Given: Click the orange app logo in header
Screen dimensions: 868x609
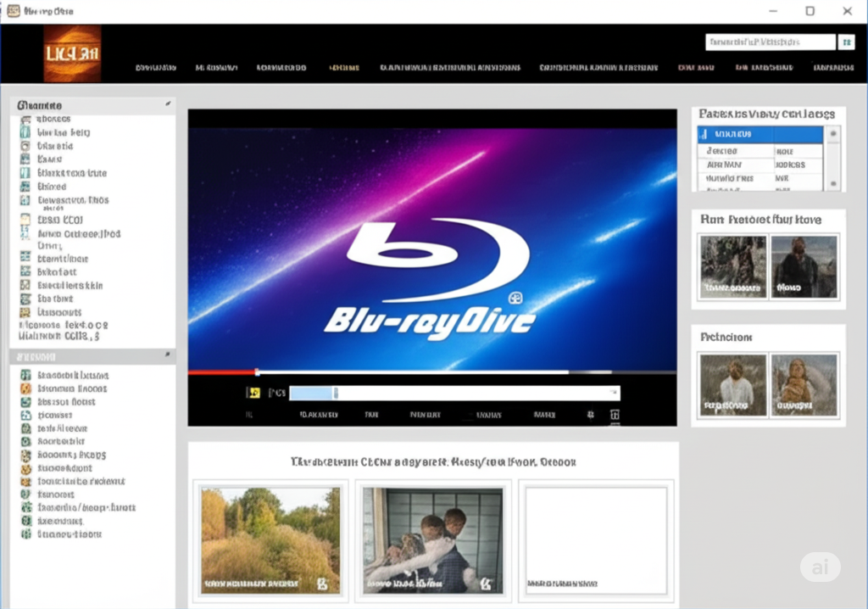Looking at the screenshot, I should point(73,53).
